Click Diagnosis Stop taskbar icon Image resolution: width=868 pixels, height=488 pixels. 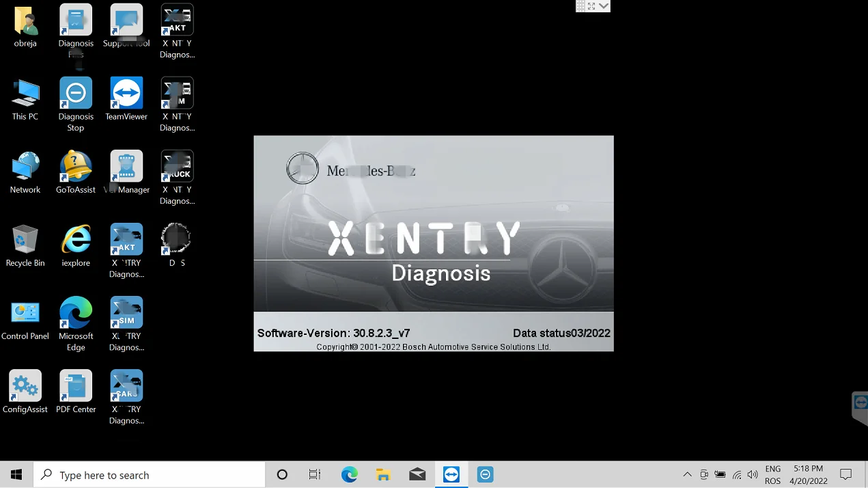click(485, 474)
